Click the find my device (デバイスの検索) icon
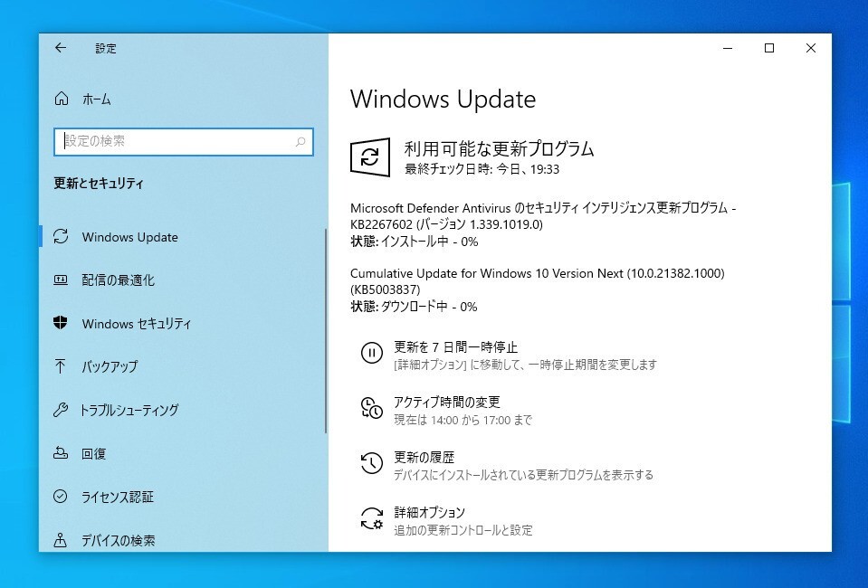The width and height of the screenshot is (868, 588). 61,539
